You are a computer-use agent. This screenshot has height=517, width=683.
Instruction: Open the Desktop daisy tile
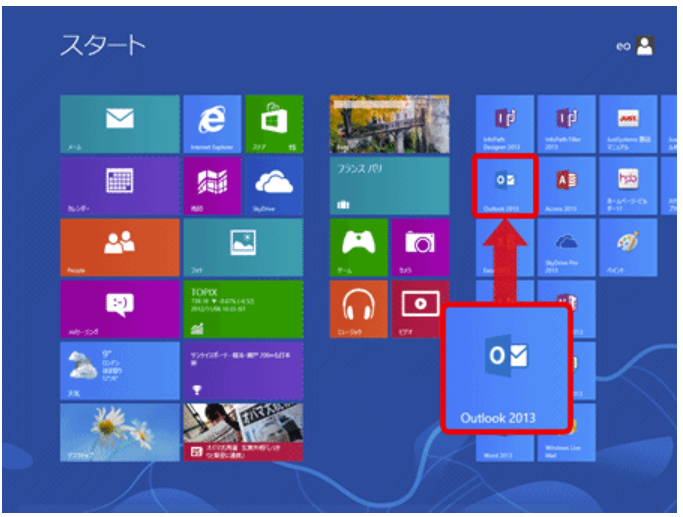(120, 433)
